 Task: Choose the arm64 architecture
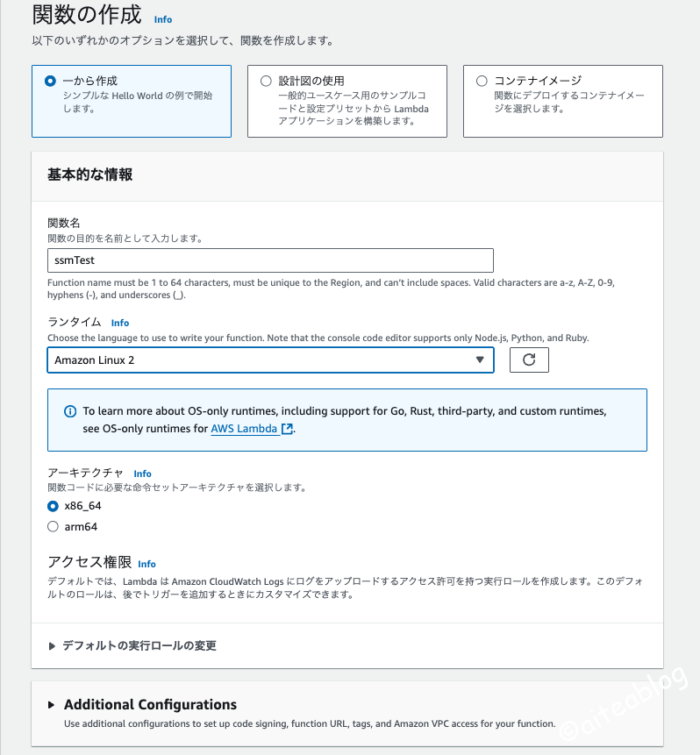[53, 527]
